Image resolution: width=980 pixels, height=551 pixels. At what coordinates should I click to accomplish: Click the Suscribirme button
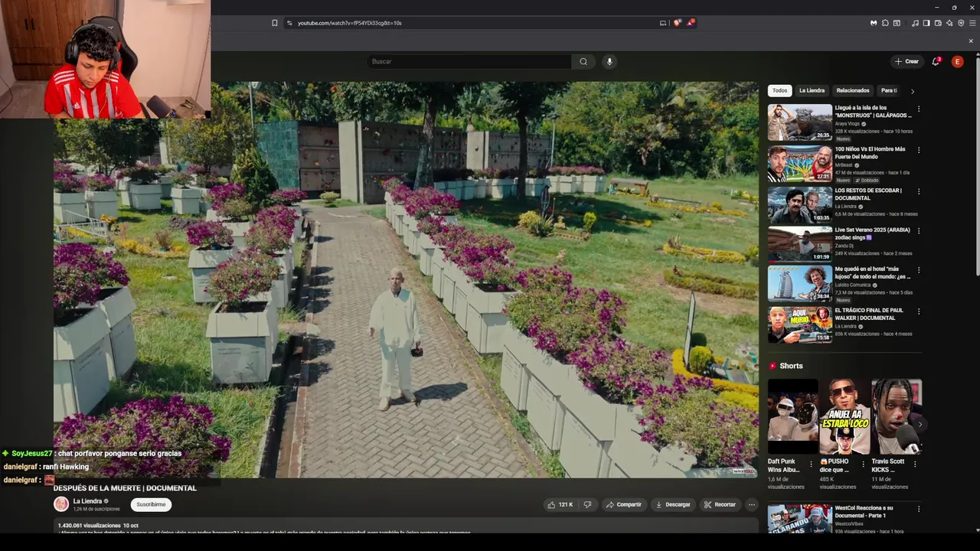[151, 504]
